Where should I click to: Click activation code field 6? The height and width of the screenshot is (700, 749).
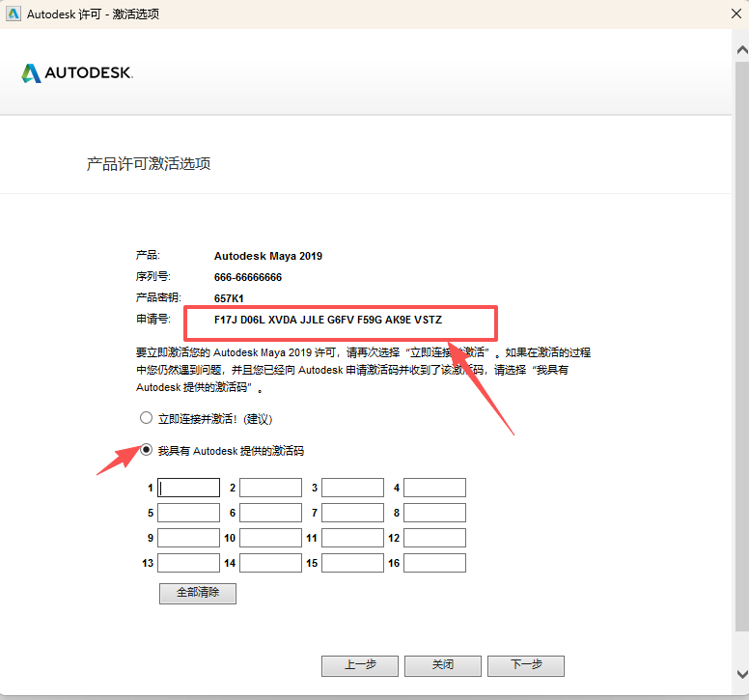click(271, 513)
